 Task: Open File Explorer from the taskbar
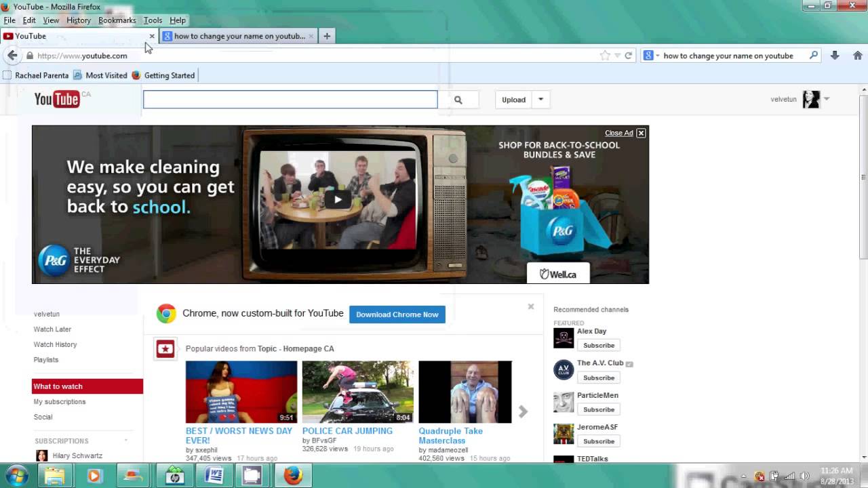pyautogui.click(x=55, y=476)
